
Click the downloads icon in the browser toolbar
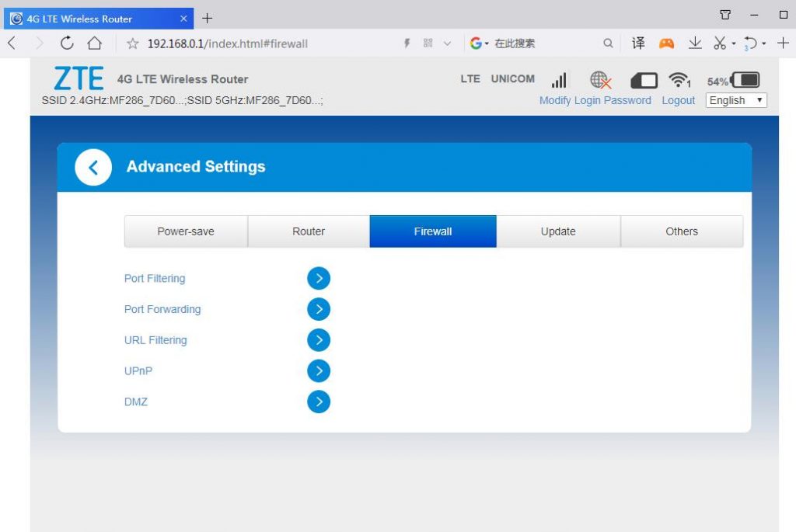695,43
